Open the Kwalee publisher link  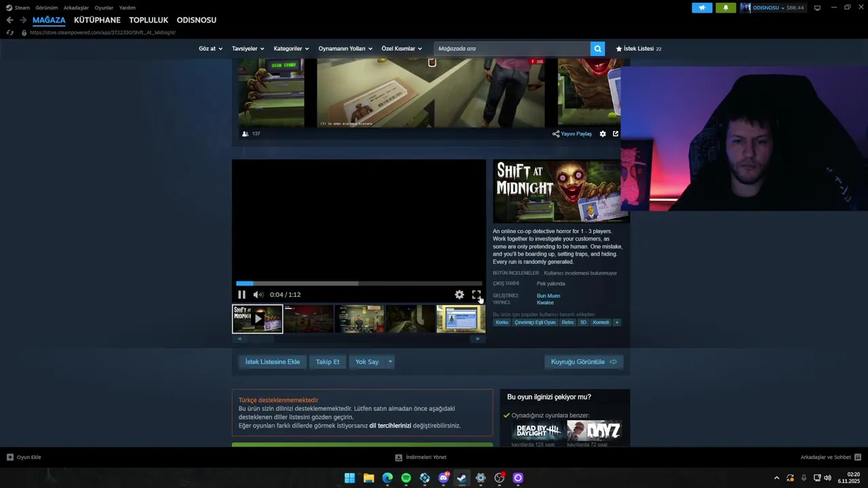tap(545, 302)
